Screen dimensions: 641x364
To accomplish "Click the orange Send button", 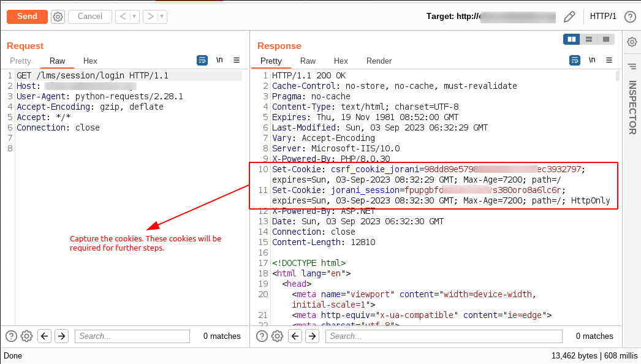I will pyautogui.click(x=27, y=17).
